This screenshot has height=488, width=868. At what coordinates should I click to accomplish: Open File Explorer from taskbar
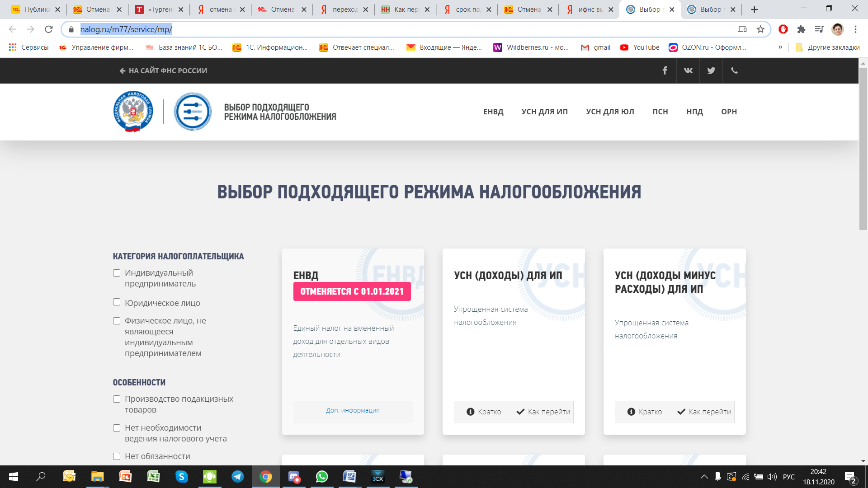coord(97,477)
